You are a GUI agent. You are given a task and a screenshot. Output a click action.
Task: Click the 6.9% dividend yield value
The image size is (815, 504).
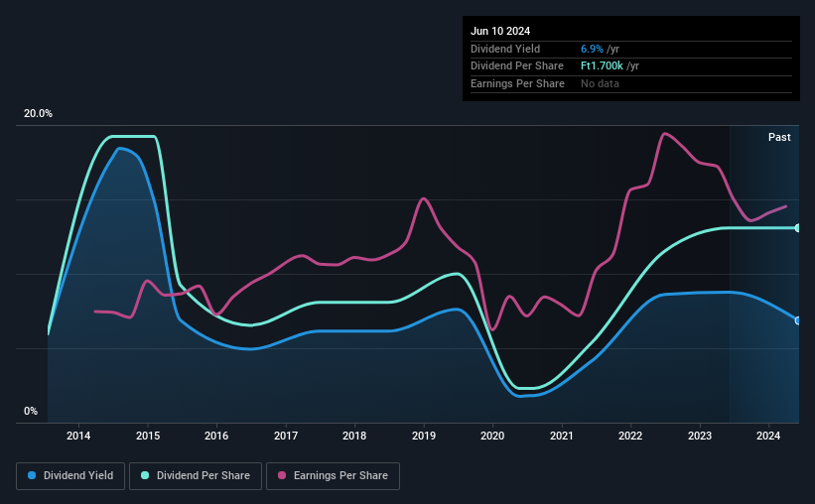click(x=592, y=49)
